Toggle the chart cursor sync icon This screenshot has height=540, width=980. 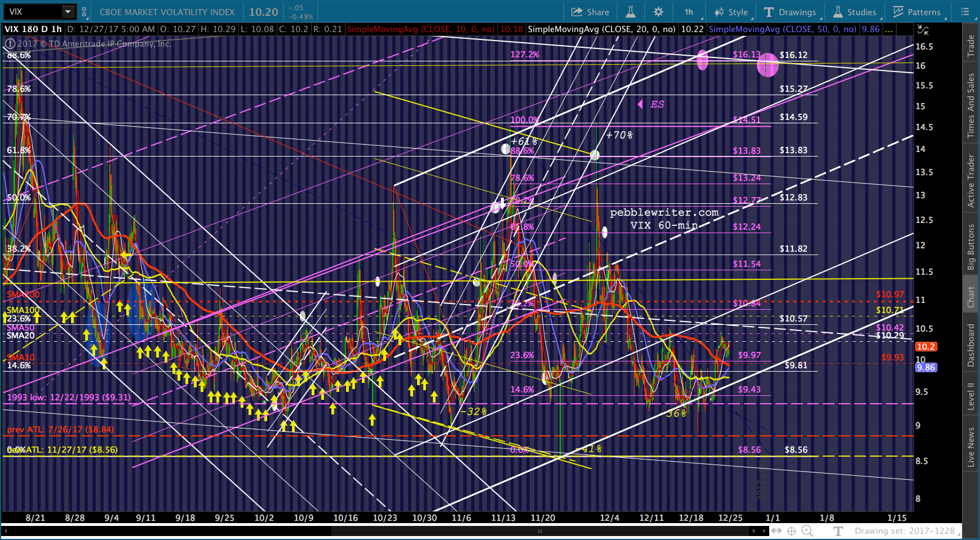click(x=923, y=30)
